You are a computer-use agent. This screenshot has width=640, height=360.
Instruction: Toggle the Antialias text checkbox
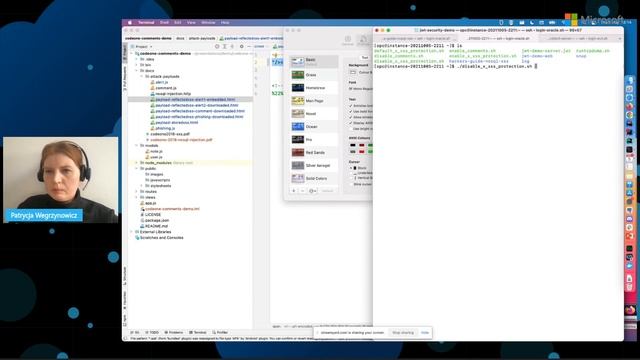coord(351,106)
